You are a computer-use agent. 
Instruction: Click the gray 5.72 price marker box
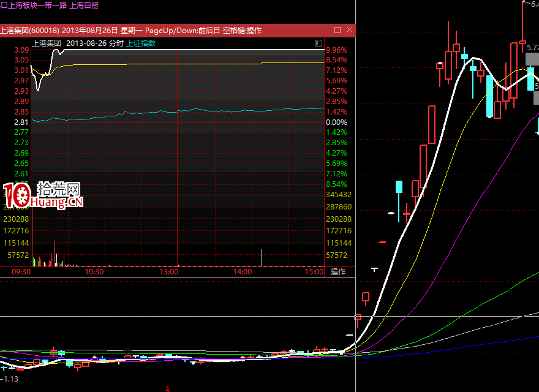pyautogui.click(x=532, y=59)
